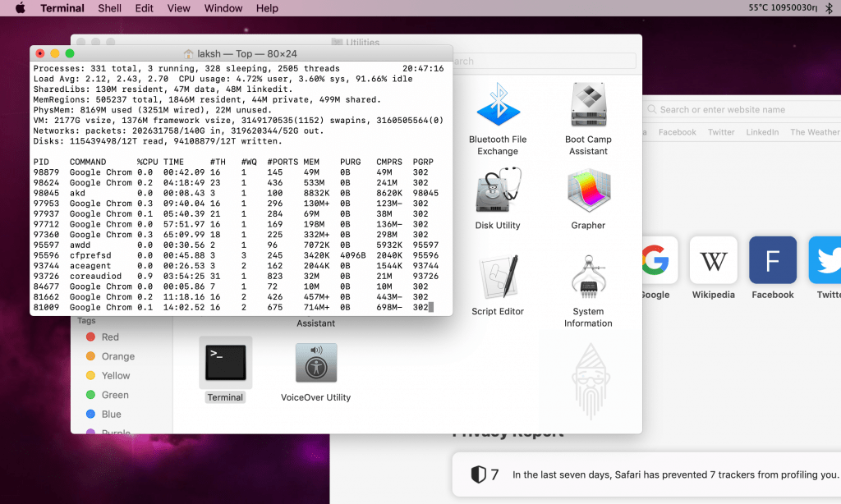Open the Twitter favorite tile in Safari

825,260
